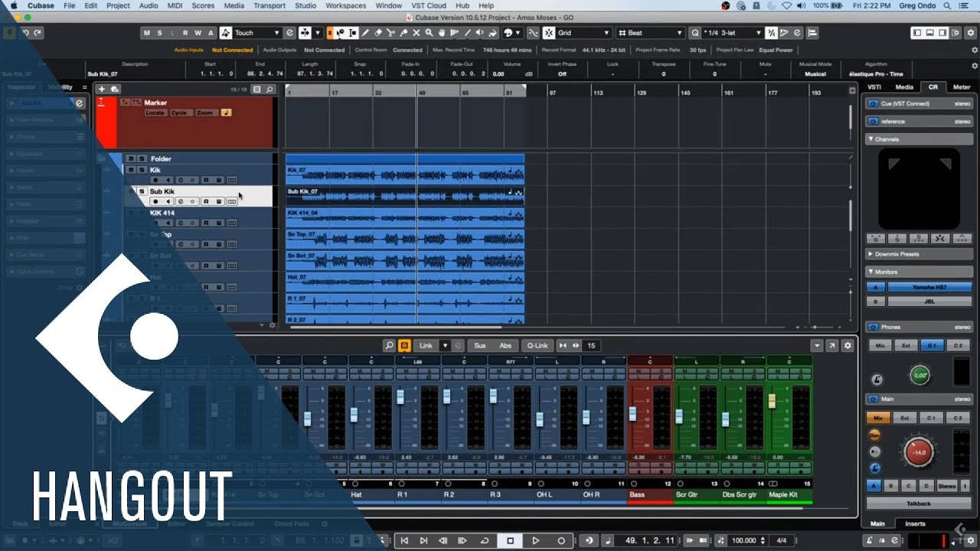Enable monitor on Kik track
Viewport: 980px width, 551px height.
168,180
